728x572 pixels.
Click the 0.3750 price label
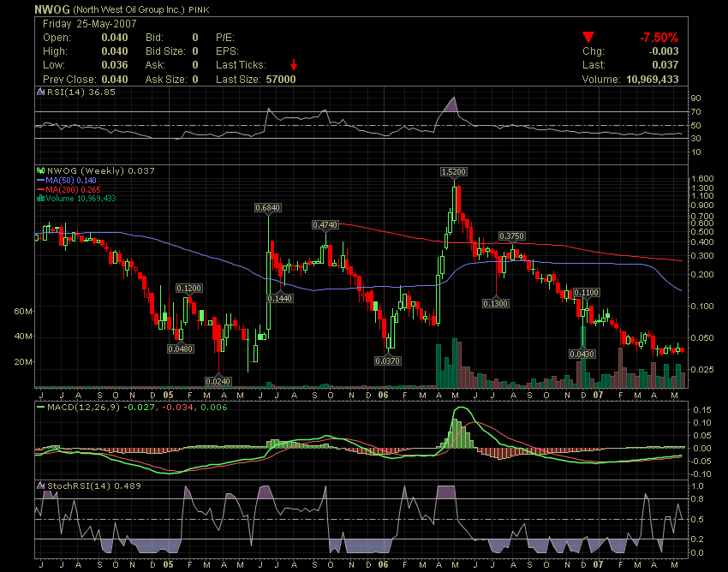pos(511,235)
